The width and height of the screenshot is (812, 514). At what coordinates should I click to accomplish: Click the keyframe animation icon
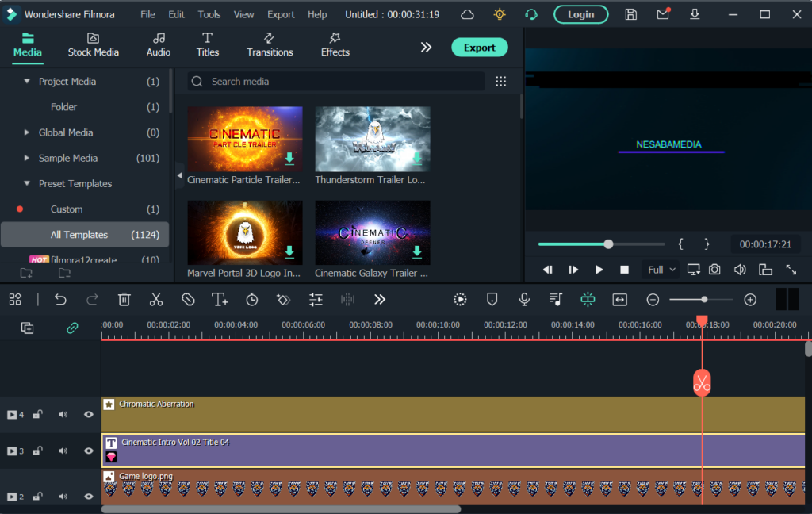pyautogui.click(x=283, y=300)
